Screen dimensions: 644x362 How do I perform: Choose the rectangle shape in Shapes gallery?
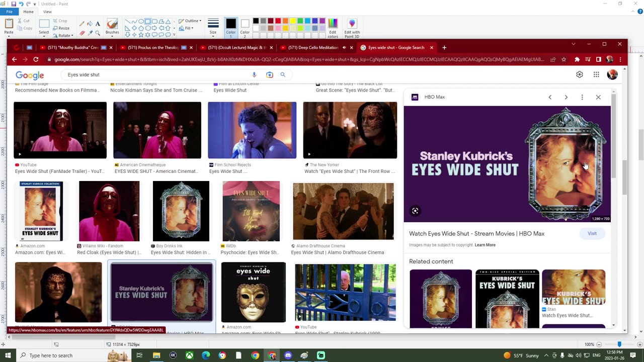tap(148, 22)
